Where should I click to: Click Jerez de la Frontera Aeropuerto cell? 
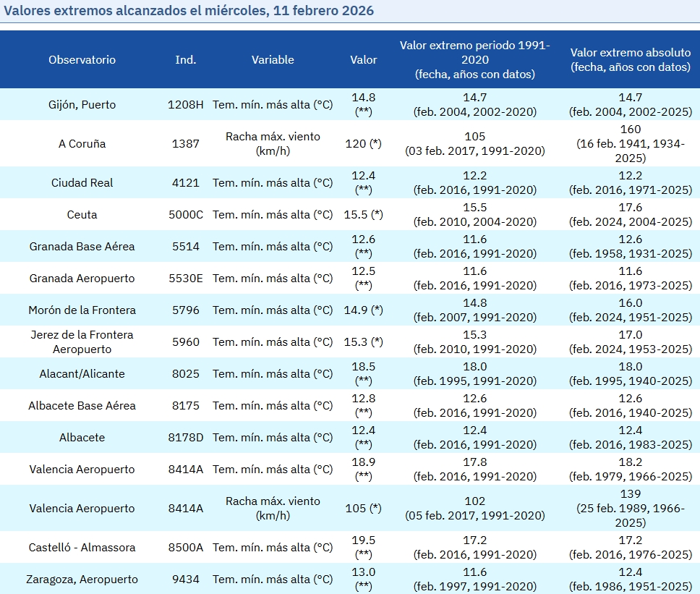coord(82,342)
